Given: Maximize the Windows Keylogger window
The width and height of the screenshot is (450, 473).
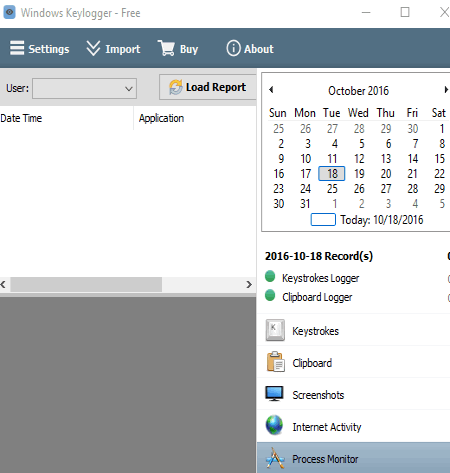Looking at the screenshot, I should 405,12.
